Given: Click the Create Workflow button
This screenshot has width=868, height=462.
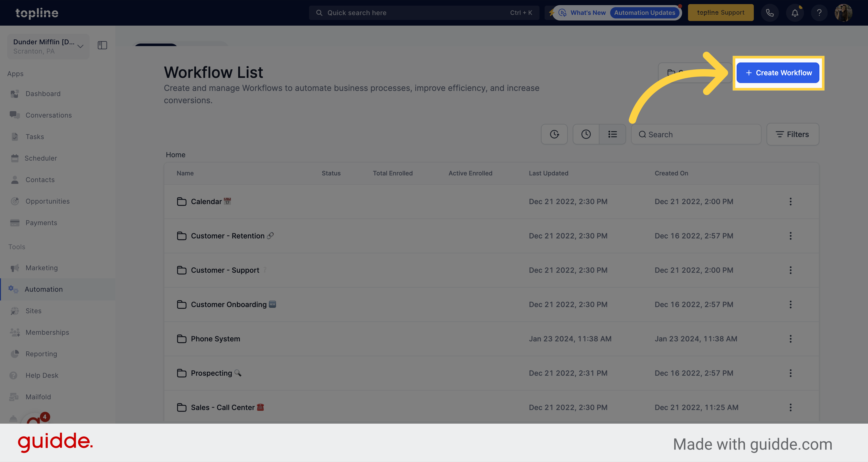Looking at the screenshot, I should [x=778, y=73].
